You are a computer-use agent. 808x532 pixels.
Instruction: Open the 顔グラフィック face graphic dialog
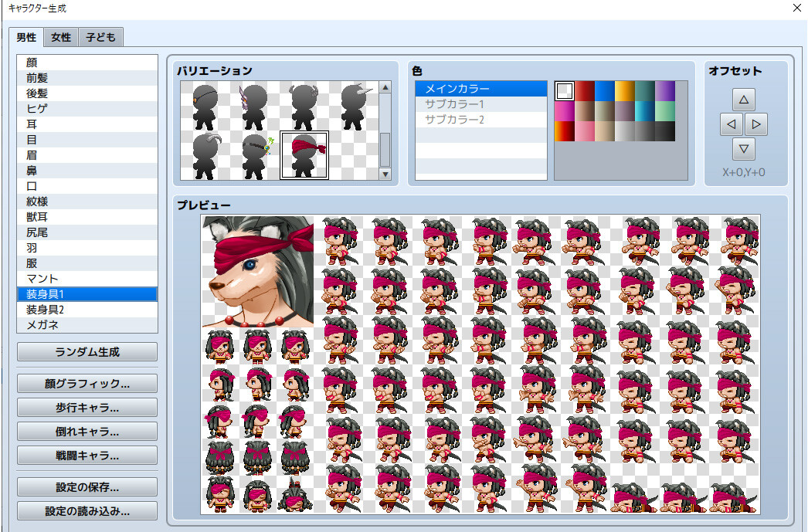point(87,383)
